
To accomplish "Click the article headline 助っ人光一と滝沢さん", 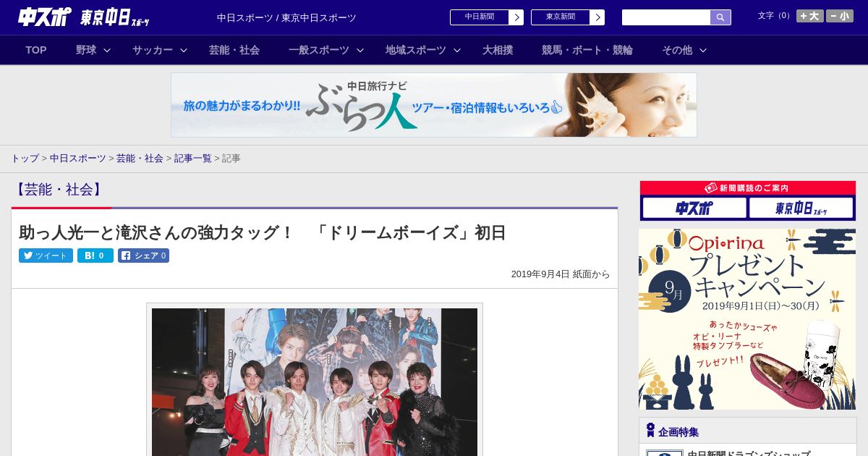I will [x=262, y=233].
